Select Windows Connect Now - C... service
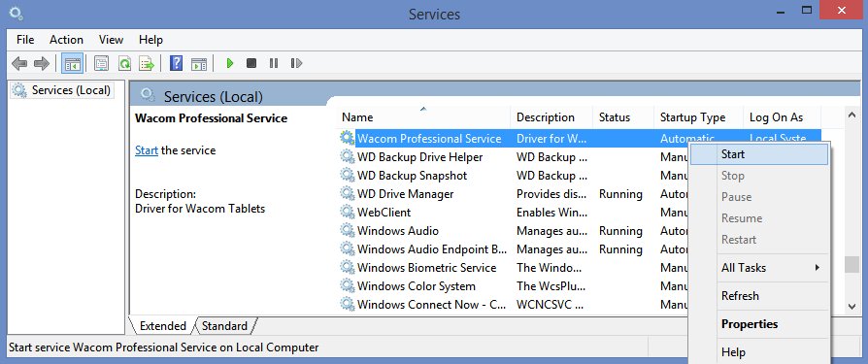 432,304
